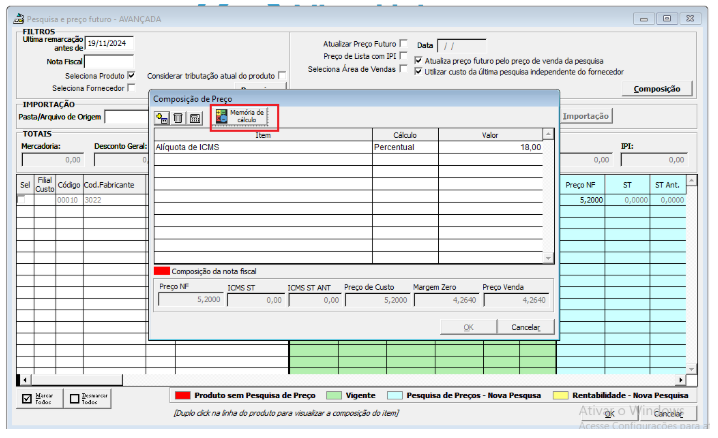Click the main grid vertical scroll up arrow
718x438 pixels.
[691, 181]
